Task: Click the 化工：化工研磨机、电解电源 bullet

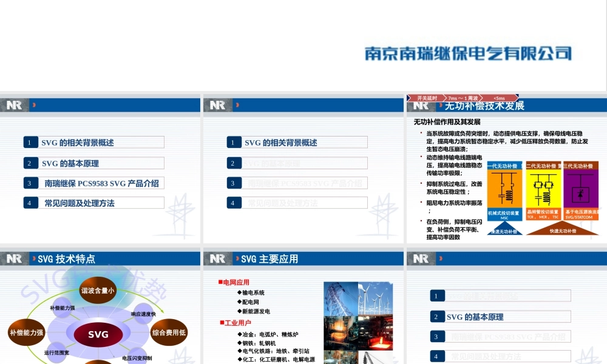Action: (276, 360)
